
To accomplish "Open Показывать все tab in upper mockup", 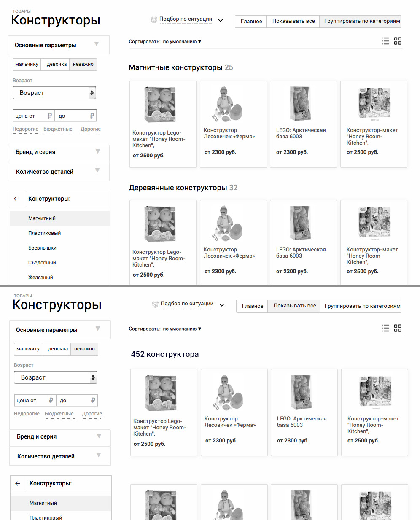I will pyautogui.click(x=293, y=21).
